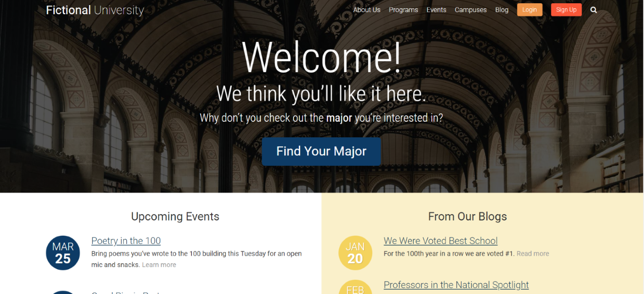Open the Campuses menu item

click(x=470, y=10)
